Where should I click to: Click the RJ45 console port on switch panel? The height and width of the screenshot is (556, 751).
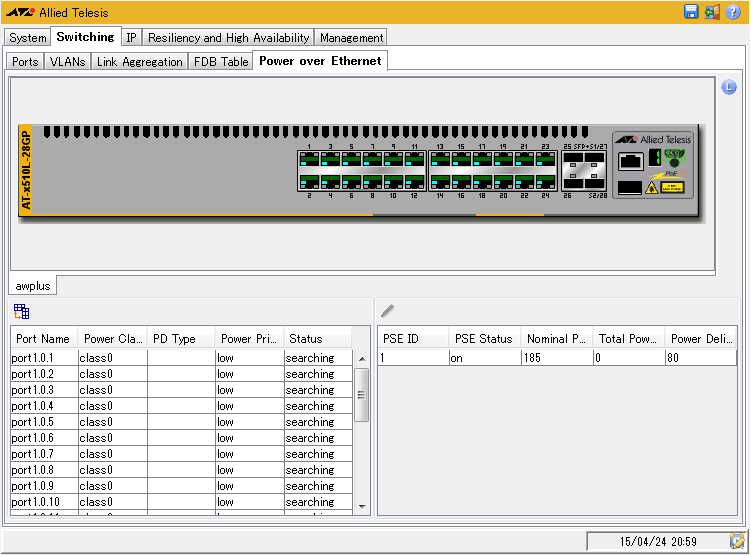631,161
